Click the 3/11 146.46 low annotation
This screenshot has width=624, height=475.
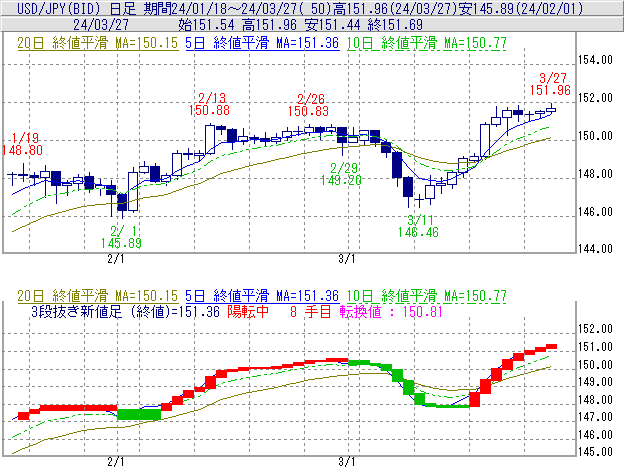click(419, 226)
